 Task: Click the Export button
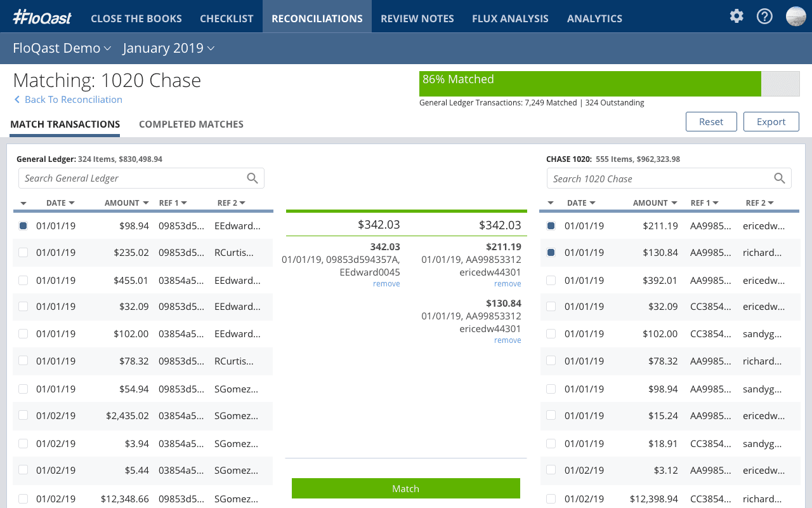(x=771, y=121)
